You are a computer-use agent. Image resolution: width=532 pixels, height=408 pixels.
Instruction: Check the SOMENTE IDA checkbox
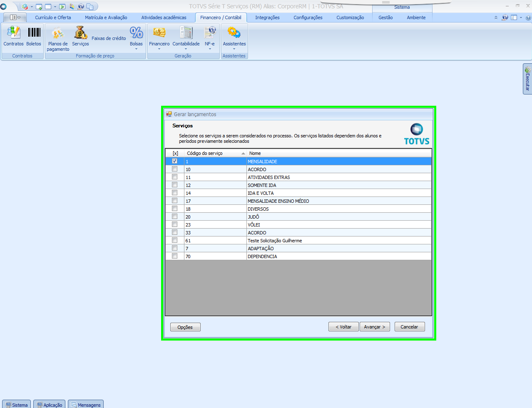coord(175,185)
